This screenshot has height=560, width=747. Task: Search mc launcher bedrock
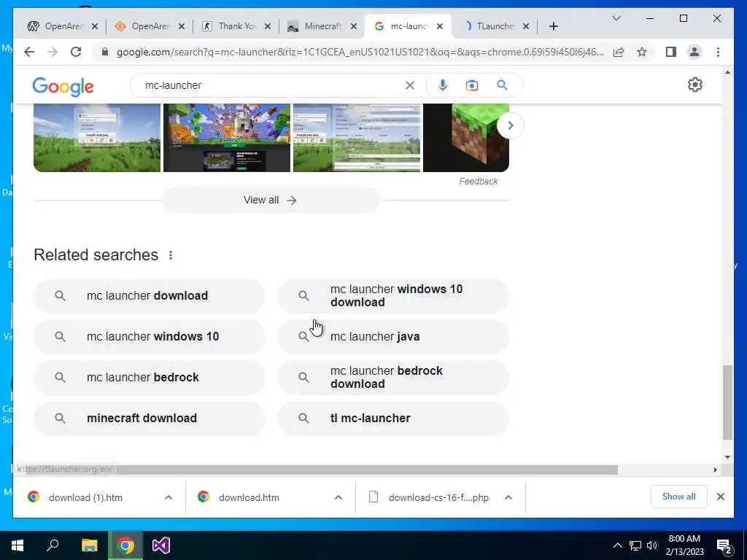click(x=149, y=378)
